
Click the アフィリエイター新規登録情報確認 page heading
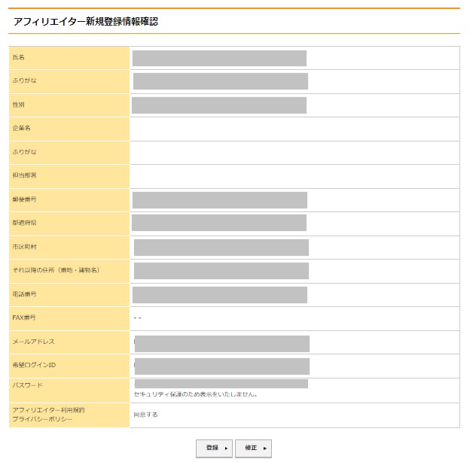(x=86, y=22)
